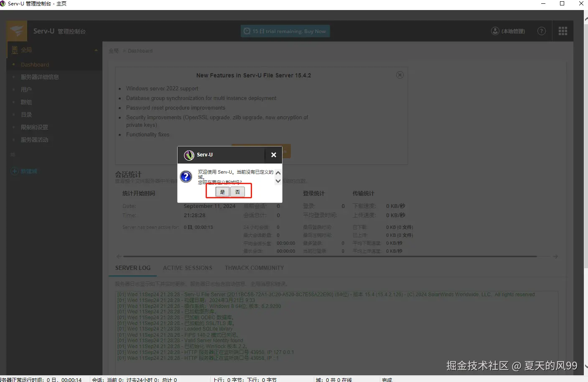Click the 新建域 link in the sidebar
The width and height of the screenshot is (588, 382).
tap(29, 171)
